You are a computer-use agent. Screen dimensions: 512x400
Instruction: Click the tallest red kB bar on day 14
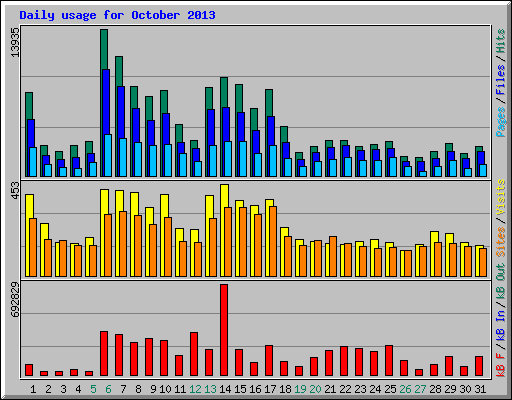pyautogui.click(x=224, y=330)
